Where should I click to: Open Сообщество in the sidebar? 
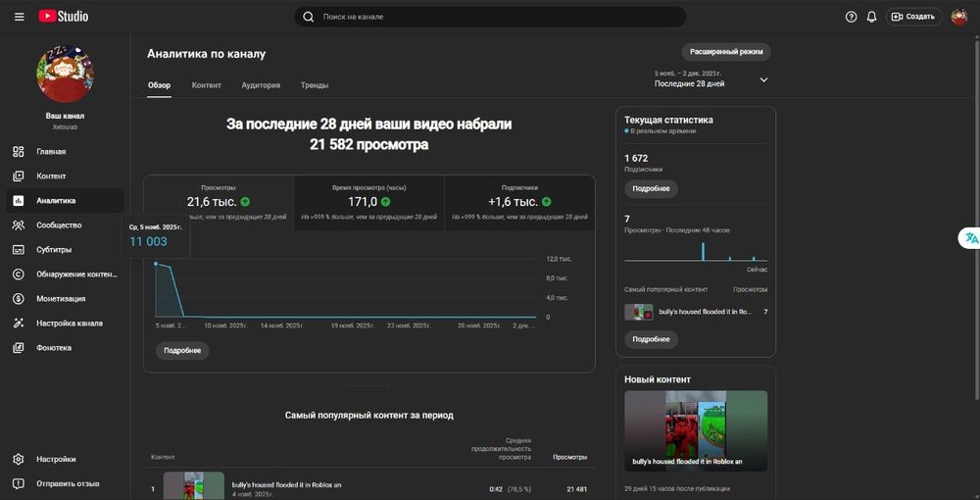click(65, 225)
